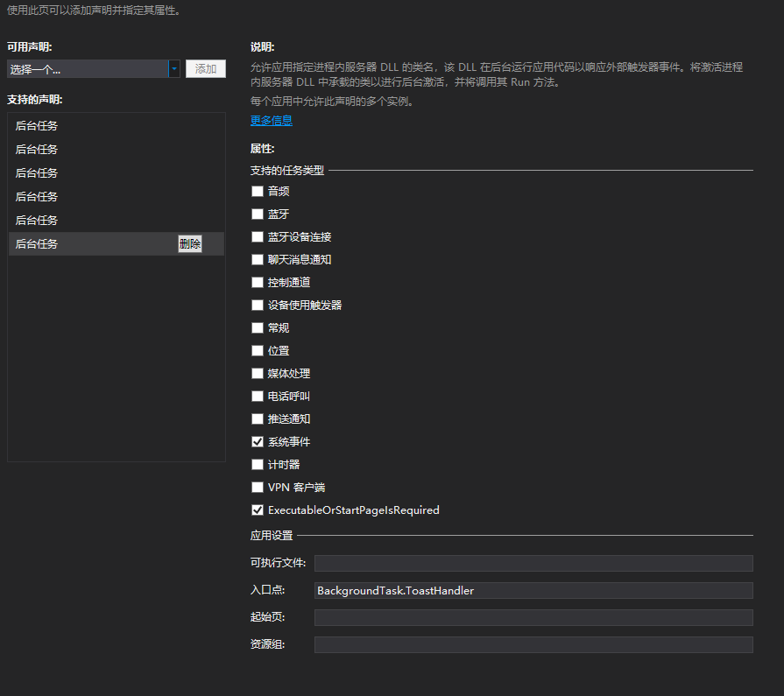This screenshot has width=784, height=696.
Task: Enable the 电话呼叫 checkbox
Action: click(258, 397)
